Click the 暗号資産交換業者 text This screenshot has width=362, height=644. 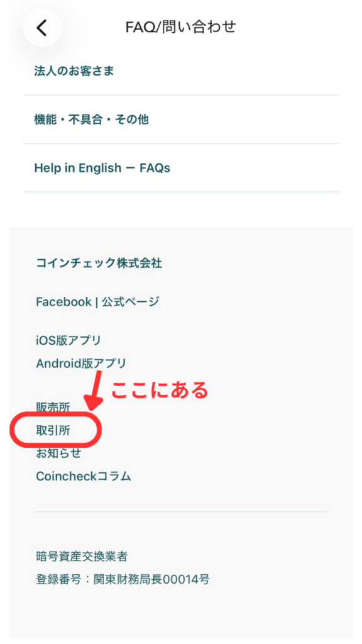(x=82, y=557)
